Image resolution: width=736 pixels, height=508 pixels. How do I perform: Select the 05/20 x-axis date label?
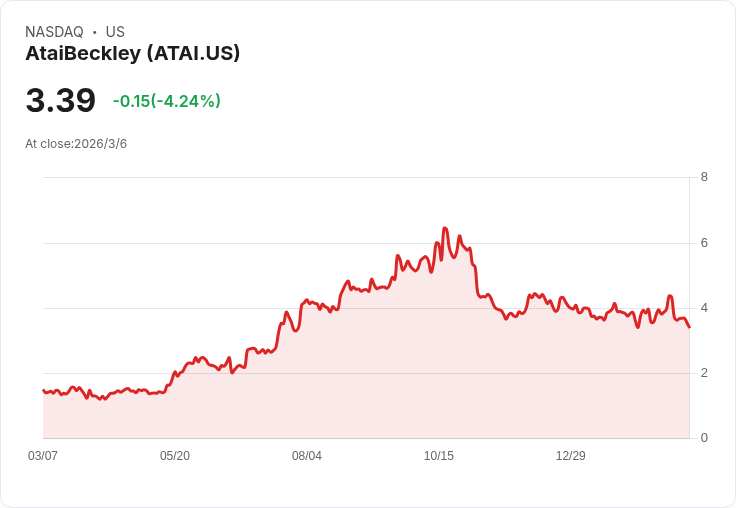pos(175,456)
